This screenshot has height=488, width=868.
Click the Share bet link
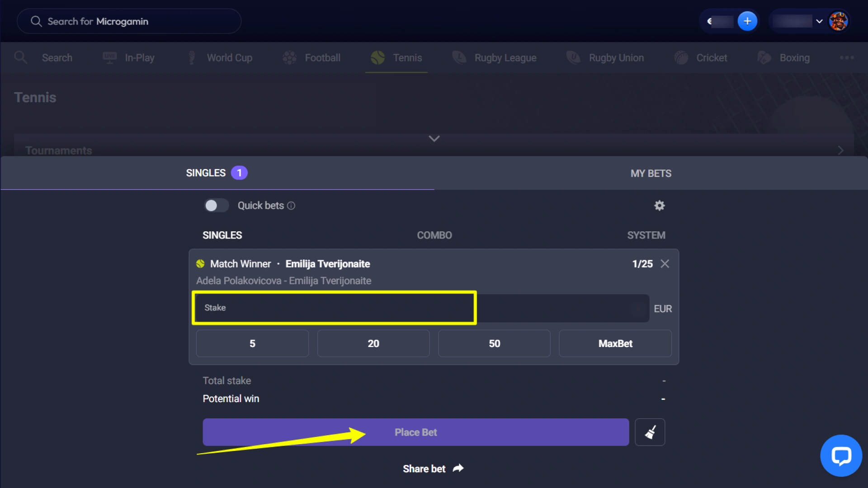click(x=424, y=469)
